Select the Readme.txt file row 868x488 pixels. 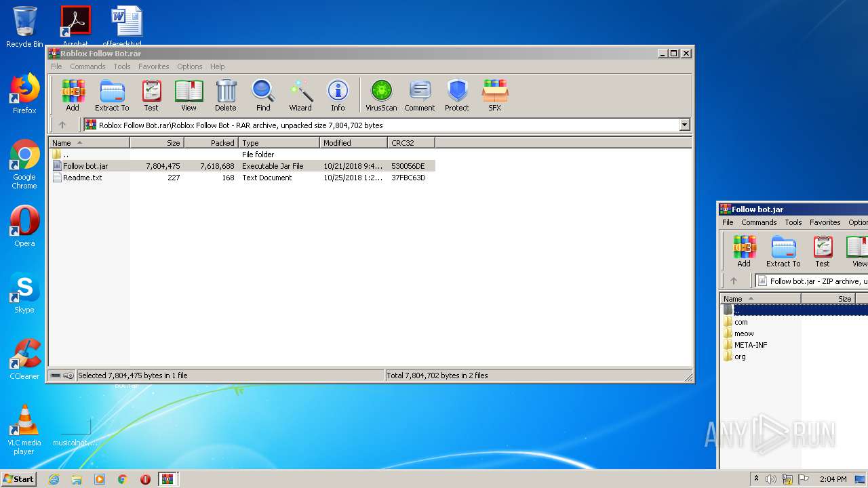[x=242, y=178]
